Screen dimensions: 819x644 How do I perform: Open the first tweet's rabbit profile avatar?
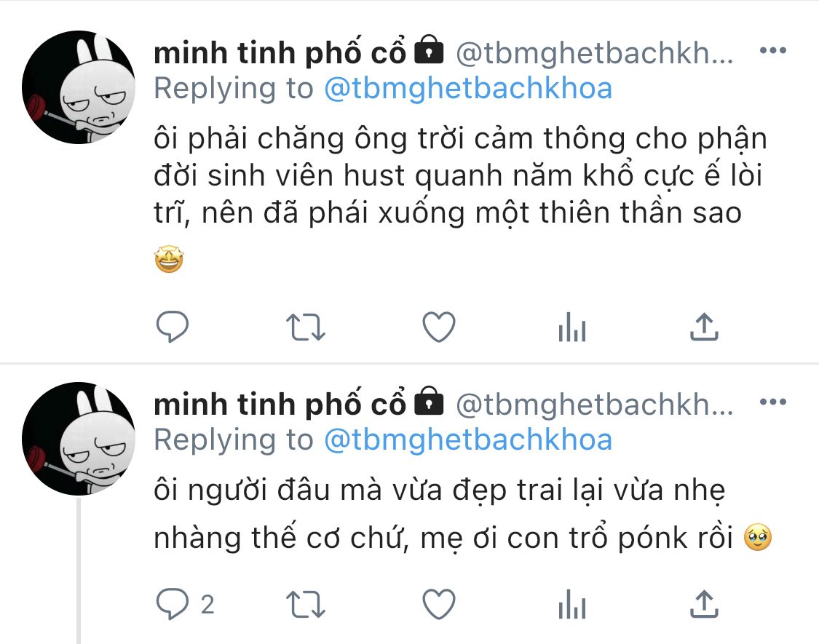[79, 87]
